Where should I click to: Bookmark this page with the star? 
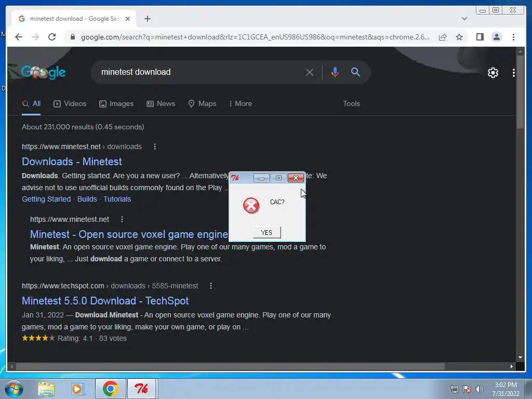[x=459, y=37]
